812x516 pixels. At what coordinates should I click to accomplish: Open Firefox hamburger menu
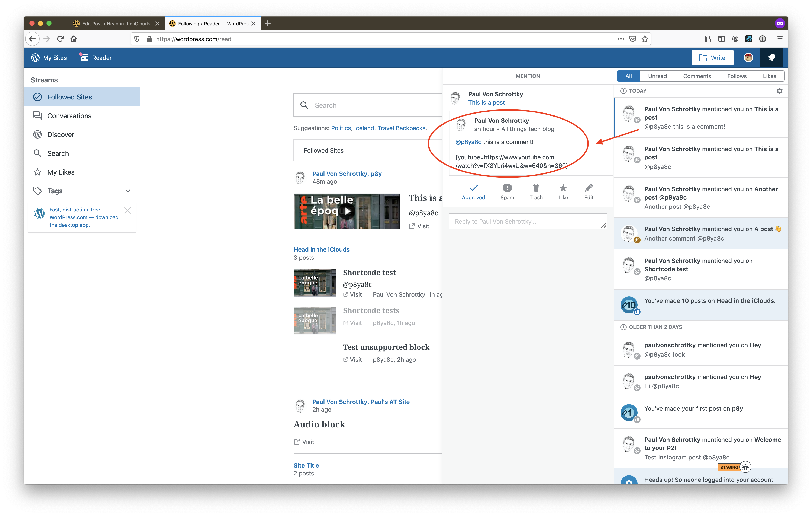(x=780, y=39)
